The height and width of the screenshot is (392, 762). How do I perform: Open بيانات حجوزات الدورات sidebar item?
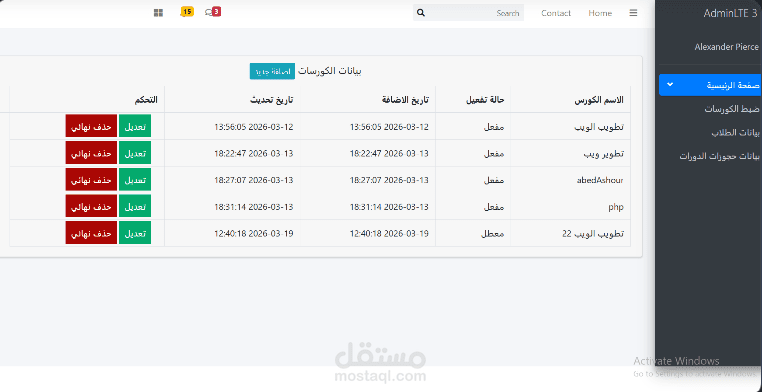pyautogui.click(x=719, y=156)
